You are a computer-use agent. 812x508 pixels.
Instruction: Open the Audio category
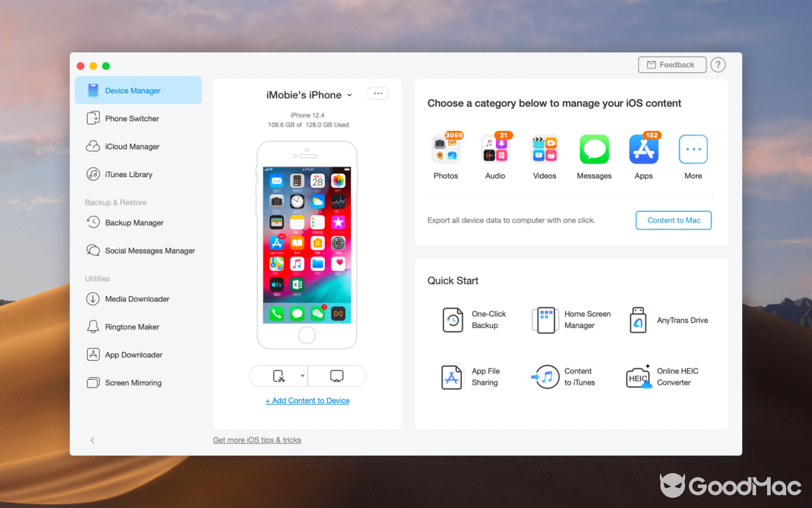click(x=495, y=149)
